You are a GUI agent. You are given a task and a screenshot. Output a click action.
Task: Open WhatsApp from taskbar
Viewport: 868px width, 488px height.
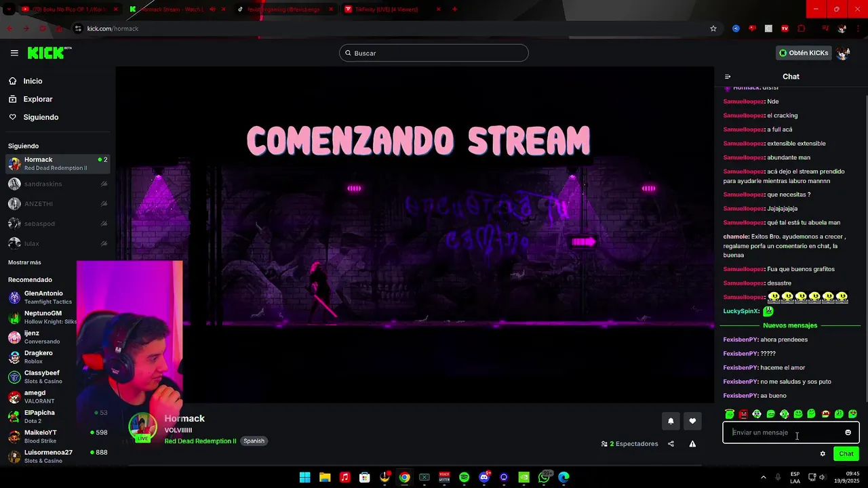544,477
